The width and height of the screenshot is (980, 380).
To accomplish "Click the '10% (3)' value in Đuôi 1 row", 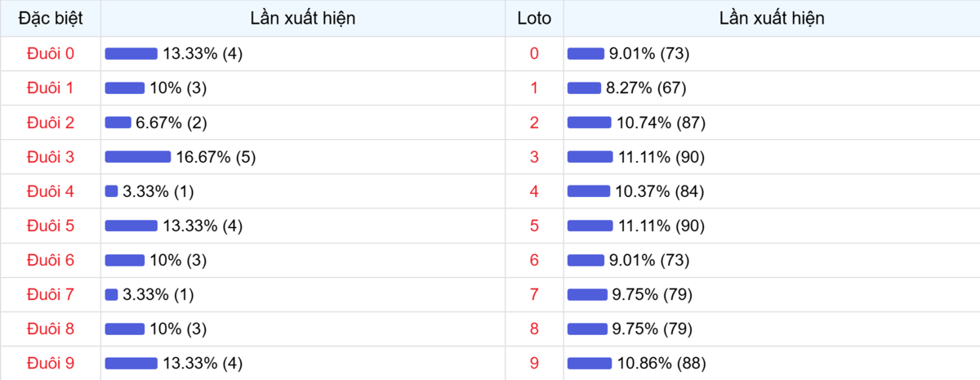I will click(x=177, y=88).
